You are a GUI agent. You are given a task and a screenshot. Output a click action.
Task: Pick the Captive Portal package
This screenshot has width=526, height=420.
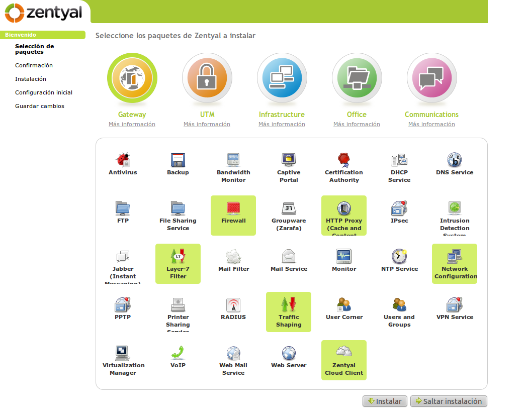click(x=289, y=167)
